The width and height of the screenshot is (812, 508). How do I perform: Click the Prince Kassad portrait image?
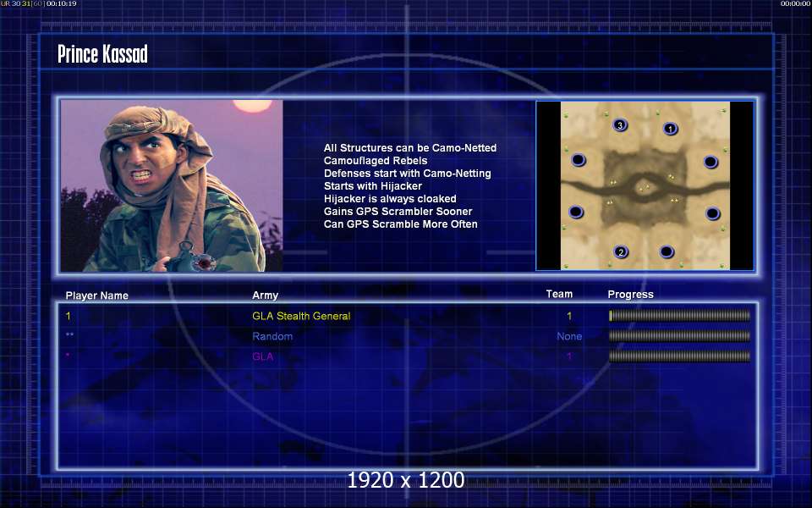pyautogui.click(x=172, y=185)
